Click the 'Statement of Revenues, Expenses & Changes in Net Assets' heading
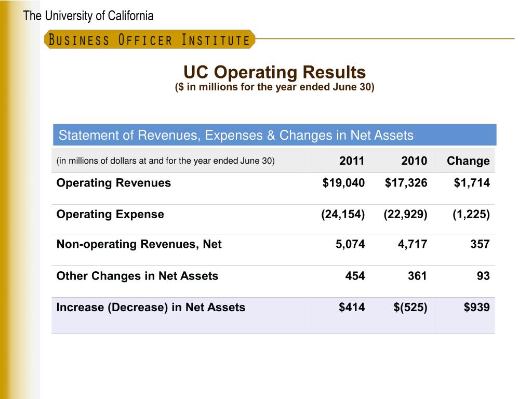The width and height of the screenshot is (532, 399). coord(236,135)
